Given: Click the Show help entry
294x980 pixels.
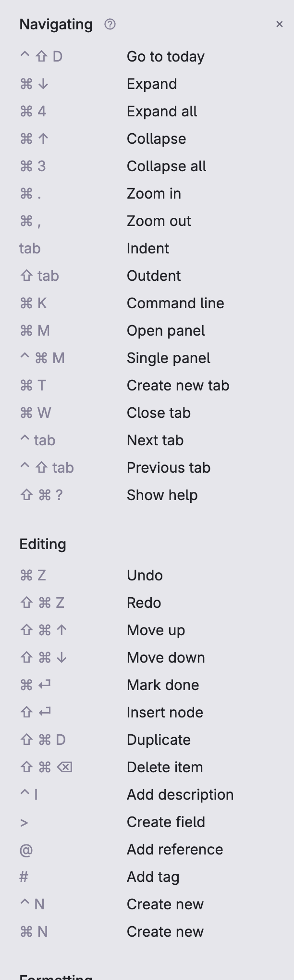Looking at the screenshot, I should pos(162,495).
